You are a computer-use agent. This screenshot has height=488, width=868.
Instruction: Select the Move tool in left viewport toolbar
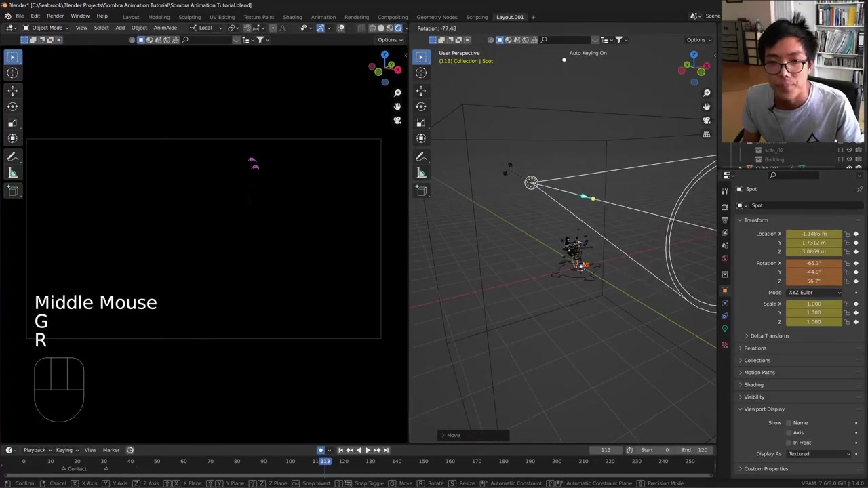(x=12, y=90)
